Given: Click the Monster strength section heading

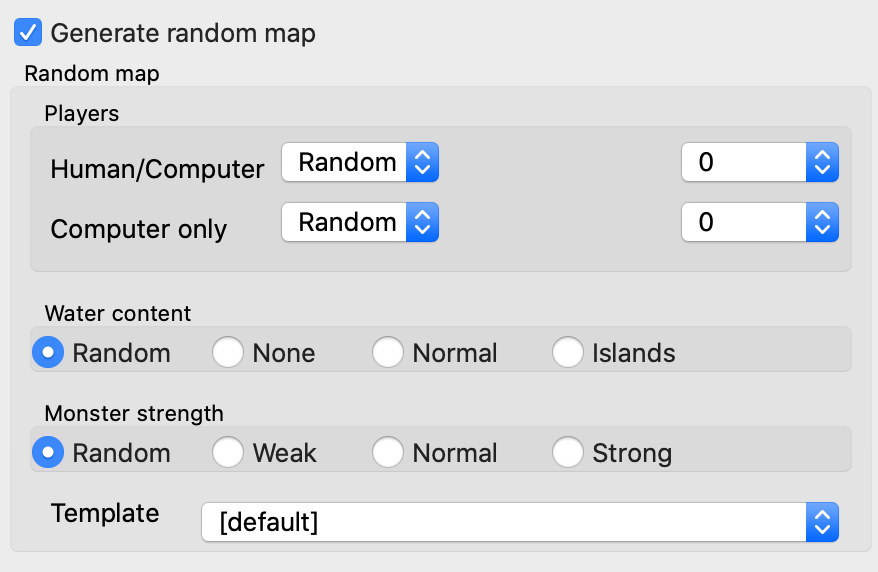Looking at the screenshot, I should pyautogui.click(x=134, y=413).
